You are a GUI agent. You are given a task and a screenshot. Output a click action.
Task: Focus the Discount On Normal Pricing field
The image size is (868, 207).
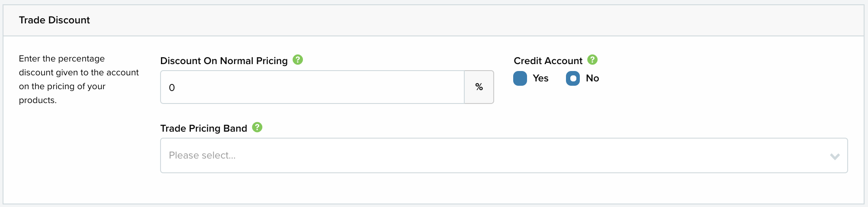coord(312,87)
